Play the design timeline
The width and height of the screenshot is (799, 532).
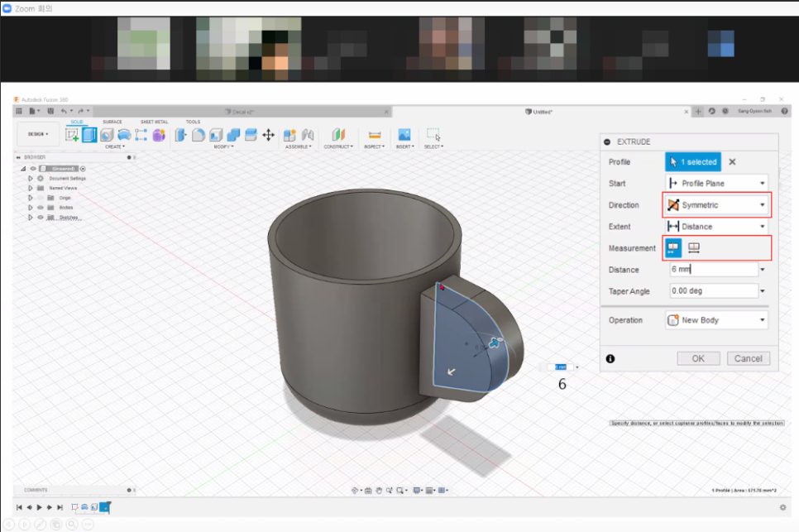coord(40,507)
